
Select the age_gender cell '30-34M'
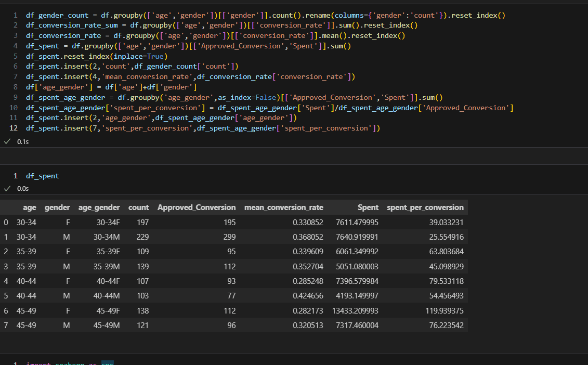coord(107,237)
